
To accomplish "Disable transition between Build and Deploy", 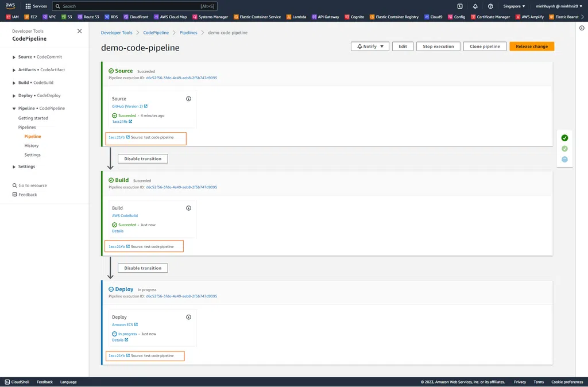I will [143, 268].
